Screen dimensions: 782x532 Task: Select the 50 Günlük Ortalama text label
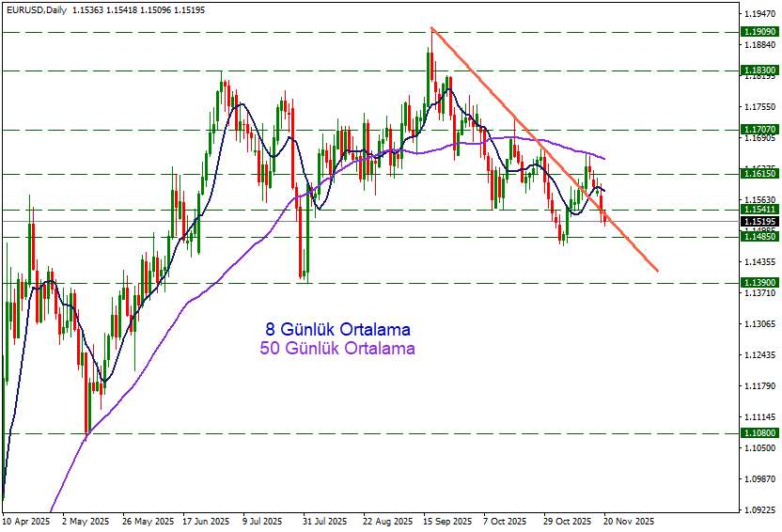coord(337,349)
